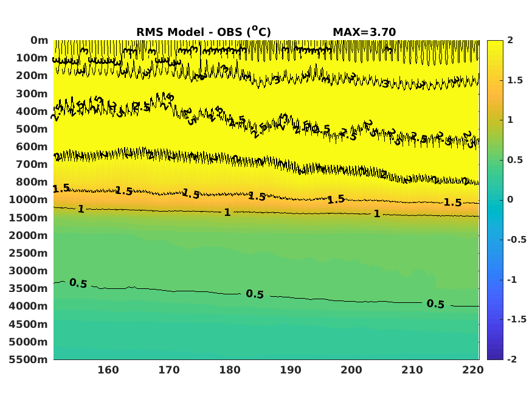Click the colorbar '2' tick label
The width and height of the screenshot is (532, 399).
click(510, 40)
